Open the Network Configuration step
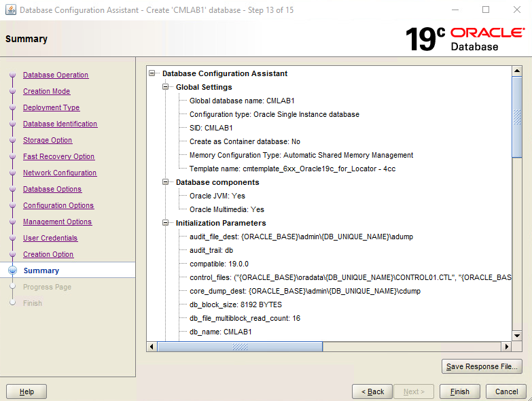532x401 pixels. click(x=60, y=173)
